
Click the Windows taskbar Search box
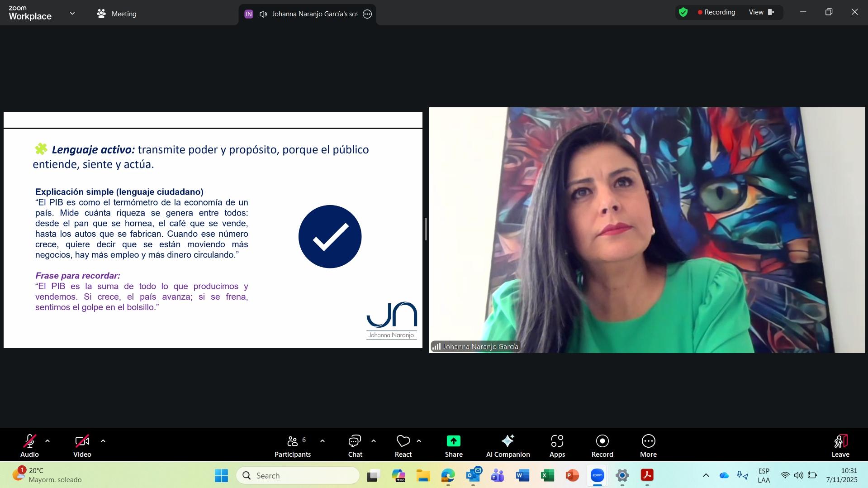[298, 475]
